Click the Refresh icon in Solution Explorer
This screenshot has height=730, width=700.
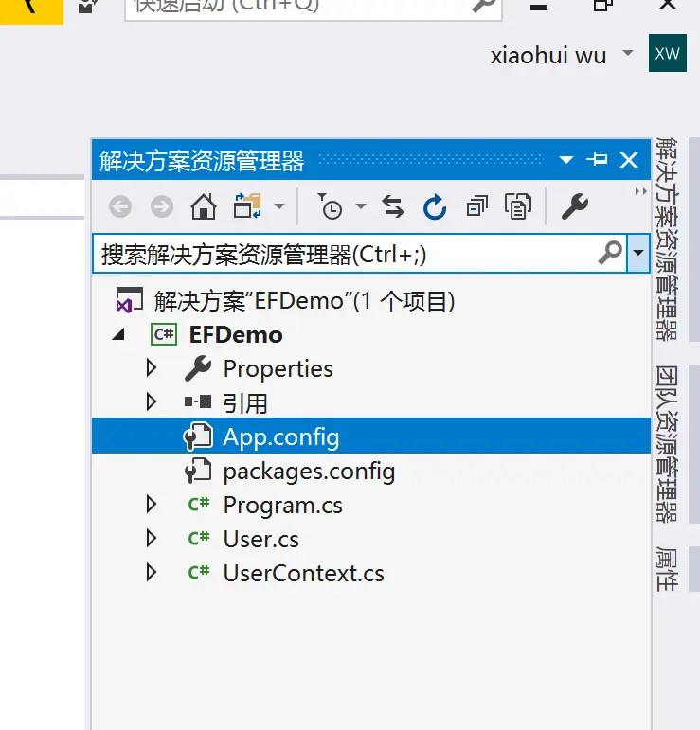[435, 206]
